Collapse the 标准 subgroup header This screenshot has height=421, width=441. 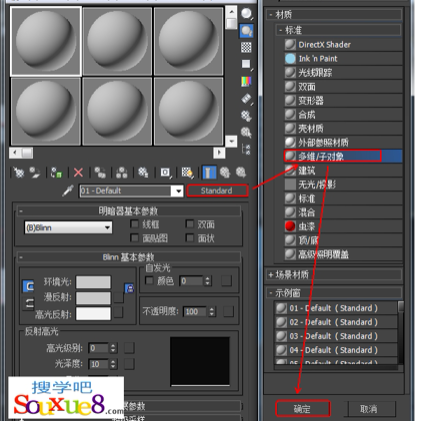click(338, 30)
